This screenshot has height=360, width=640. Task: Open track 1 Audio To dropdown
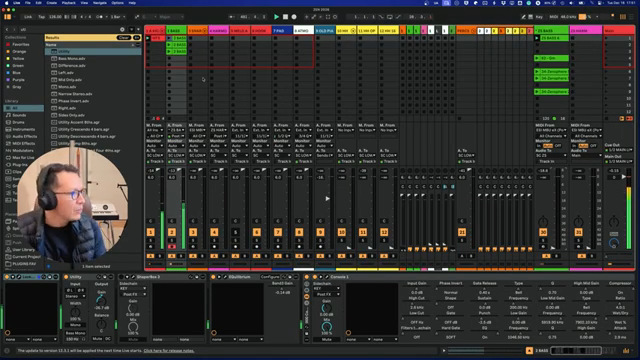point(155,156)
